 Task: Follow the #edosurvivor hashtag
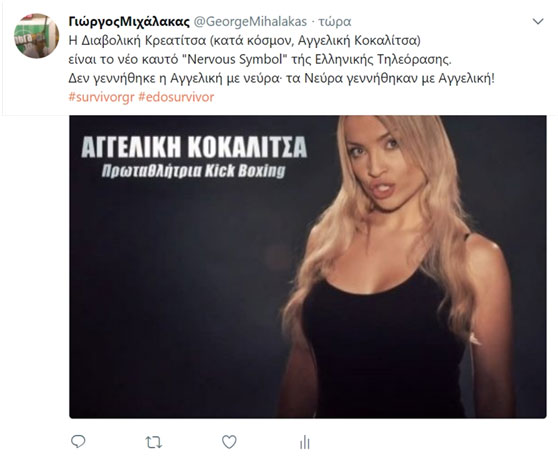[x=176, y=97]
